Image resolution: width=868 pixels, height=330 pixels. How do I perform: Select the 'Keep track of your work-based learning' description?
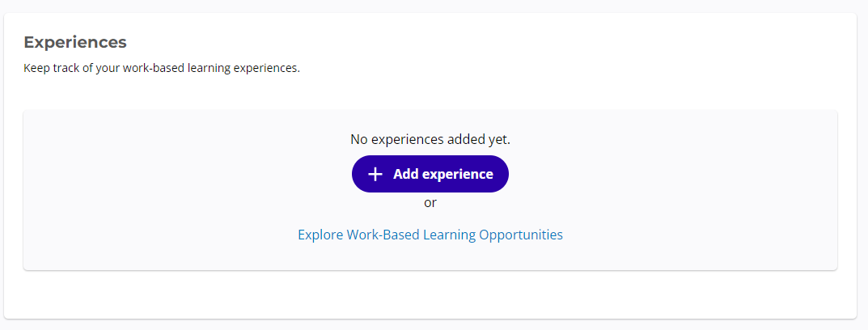click(x=162, y=68)
